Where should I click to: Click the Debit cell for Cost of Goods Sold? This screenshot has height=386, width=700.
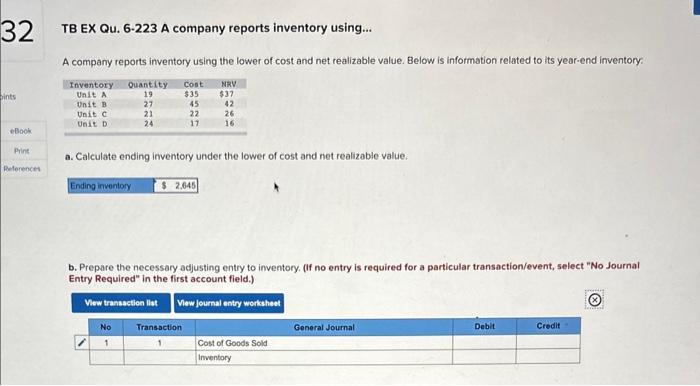484,343
